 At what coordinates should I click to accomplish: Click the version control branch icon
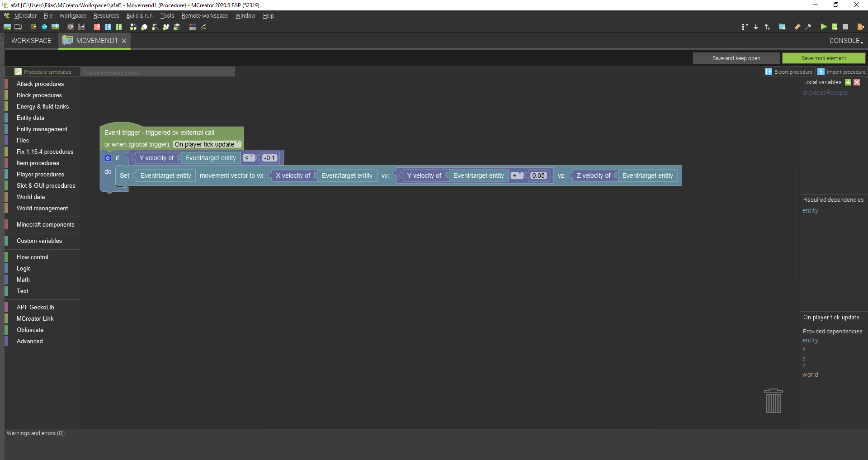tap(745, 27)
